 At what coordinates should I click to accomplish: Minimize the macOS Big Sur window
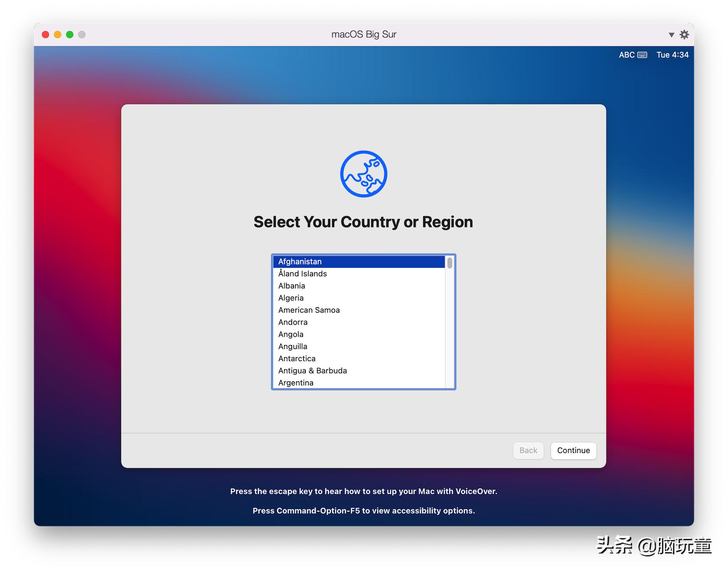57,35
